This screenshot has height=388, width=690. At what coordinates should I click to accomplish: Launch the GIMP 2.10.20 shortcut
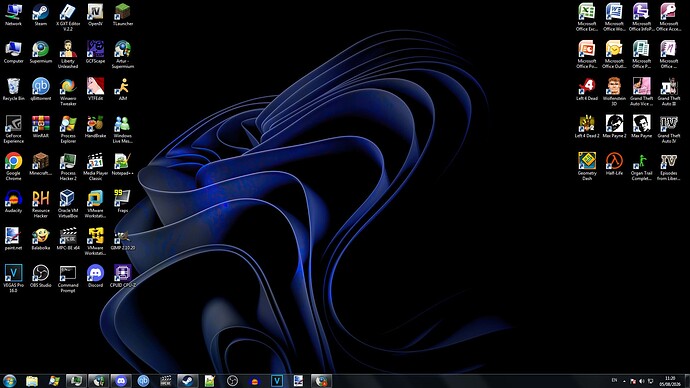point(122,239)
